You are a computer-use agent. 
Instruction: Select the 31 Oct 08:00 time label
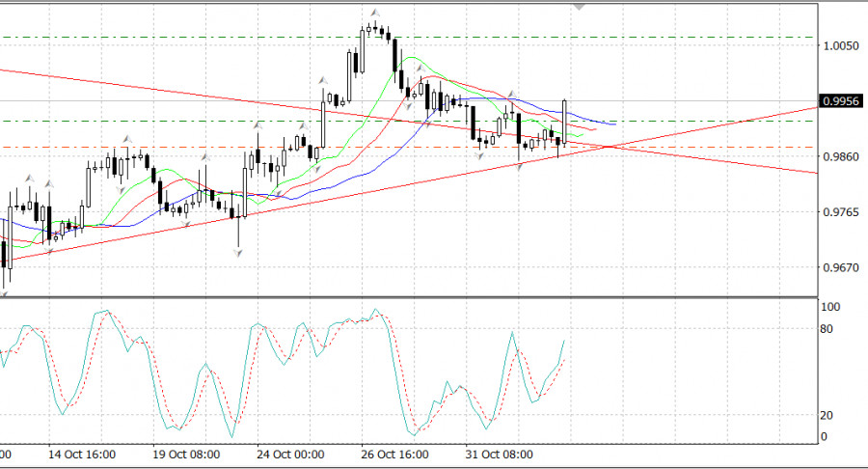pyautogui.click(x=498, y=454)
